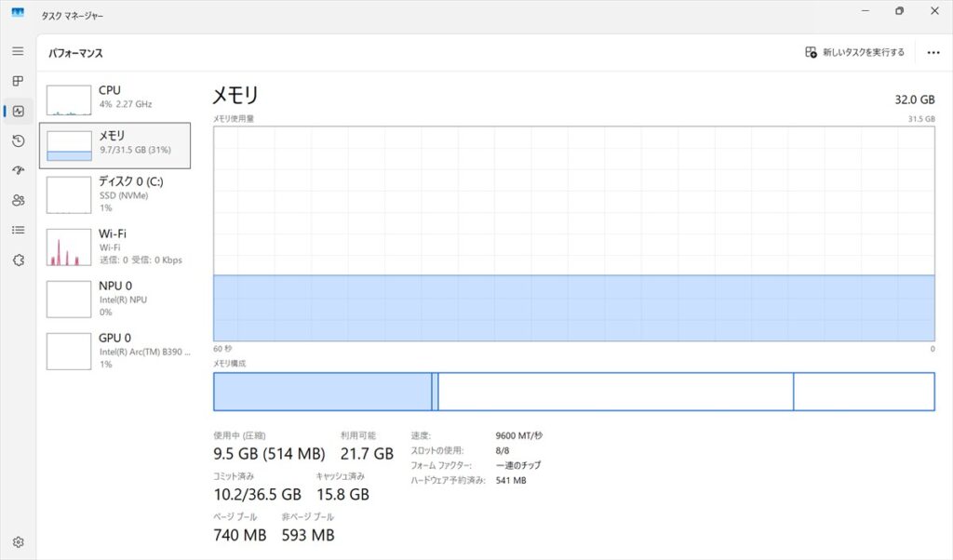Click the 541 MB hardware reserved value
Viewport: 953px width, 560px height.
(511, 480)
